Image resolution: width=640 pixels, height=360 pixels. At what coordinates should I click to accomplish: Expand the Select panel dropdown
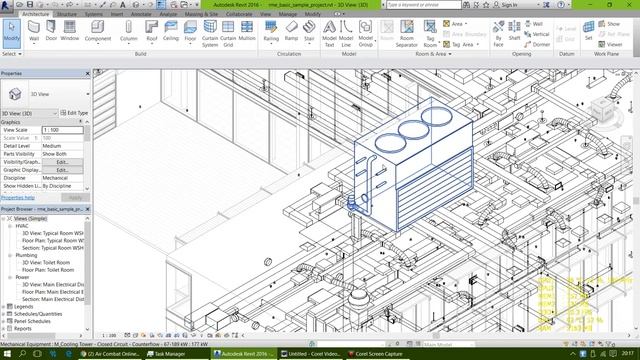11,54
